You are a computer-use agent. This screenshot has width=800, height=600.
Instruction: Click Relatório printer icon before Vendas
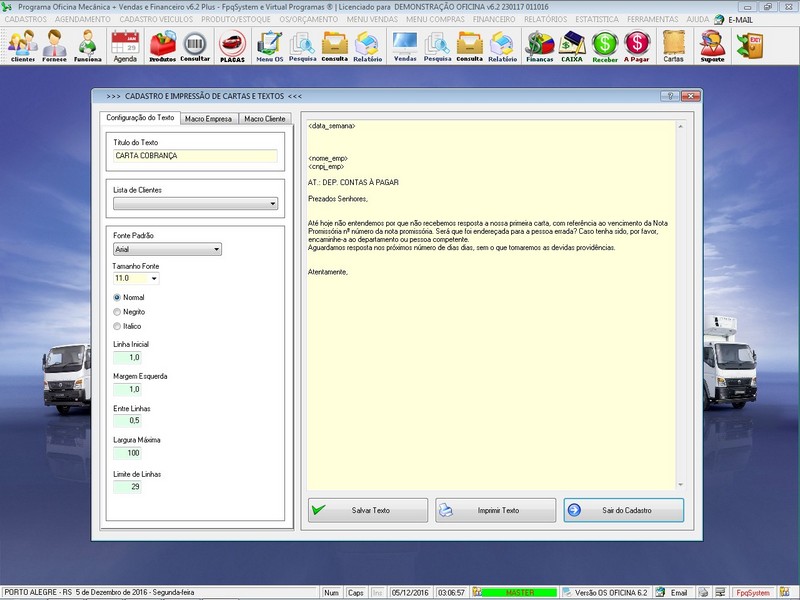(367, 46)
